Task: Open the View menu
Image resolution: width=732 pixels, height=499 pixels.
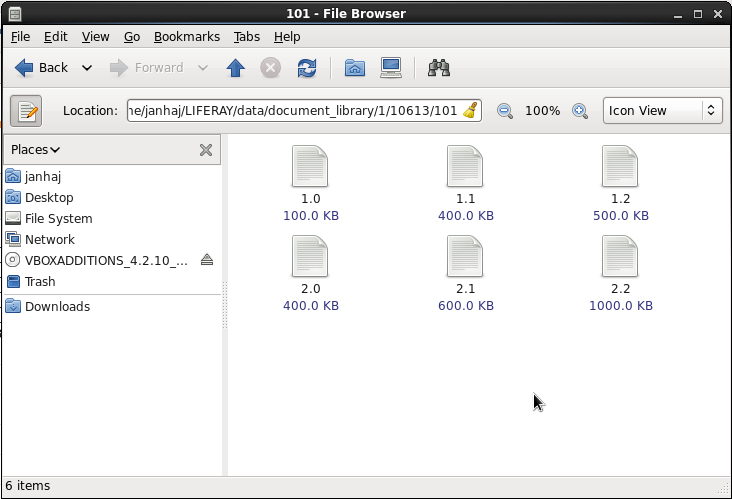Action: 95,37
